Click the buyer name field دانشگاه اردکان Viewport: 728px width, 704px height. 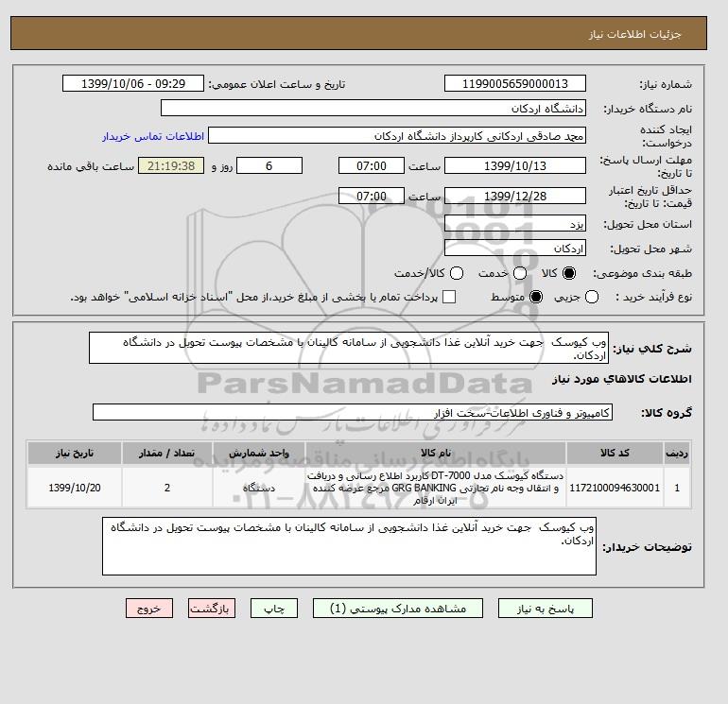tap(373, 108)
